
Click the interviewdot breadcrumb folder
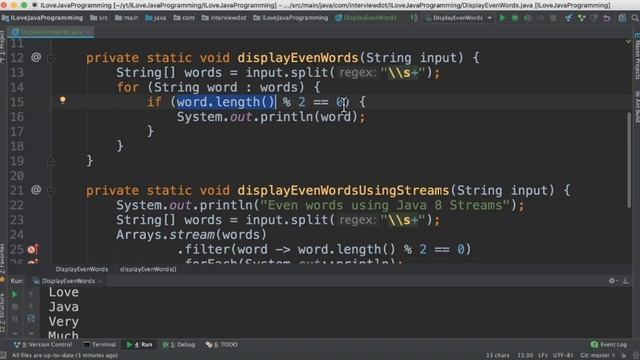(x=224, y=18)
